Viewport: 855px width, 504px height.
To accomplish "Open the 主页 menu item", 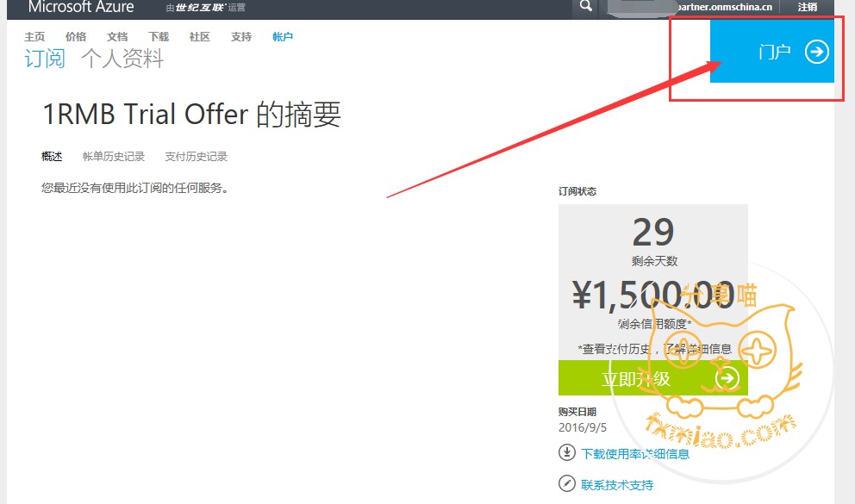I will [34, 36].
